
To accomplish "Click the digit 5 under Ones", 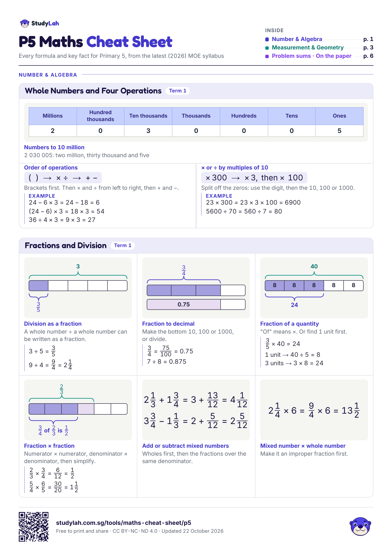I will (339, 131).
